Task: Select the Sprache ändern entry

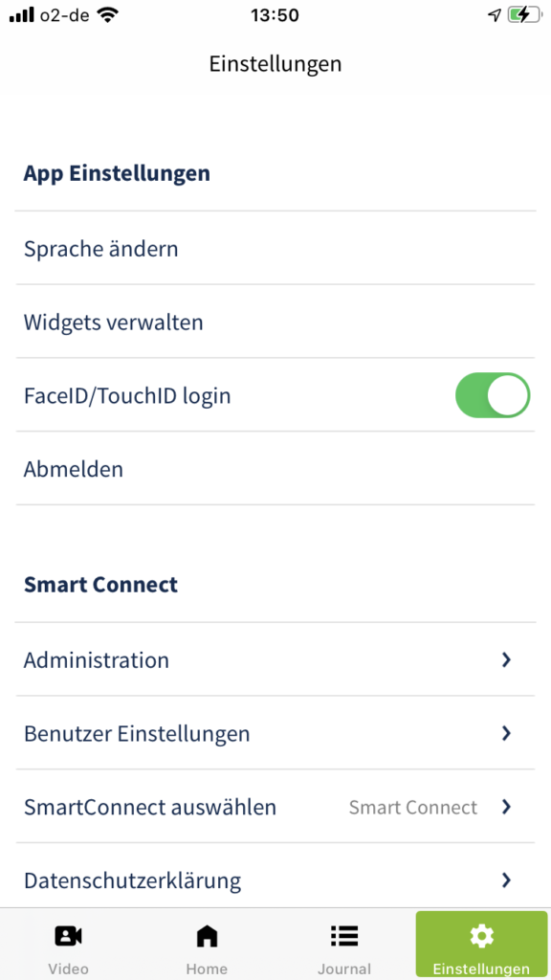Action: (275, 249)
